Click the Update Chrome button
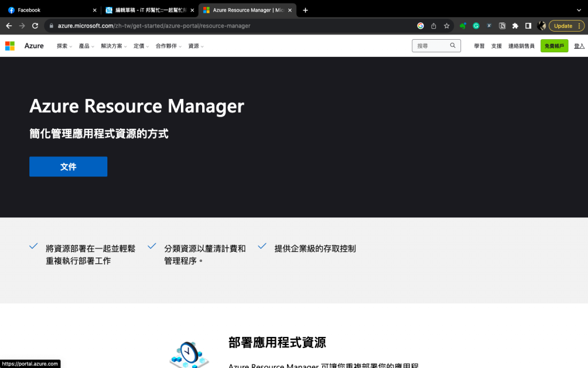588x368 pixels. tap(567, 26)
